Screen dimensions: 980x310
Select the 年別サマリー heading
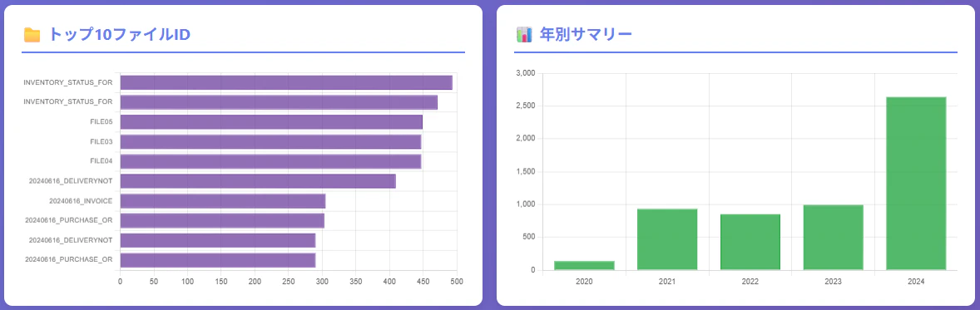click(586, 35)
